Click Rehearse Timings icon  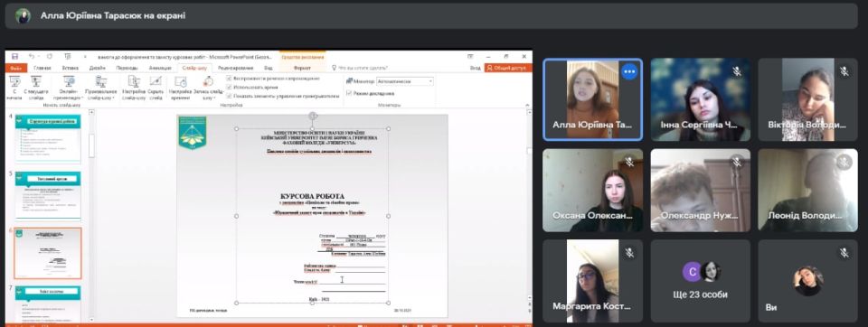coord(180,88)
